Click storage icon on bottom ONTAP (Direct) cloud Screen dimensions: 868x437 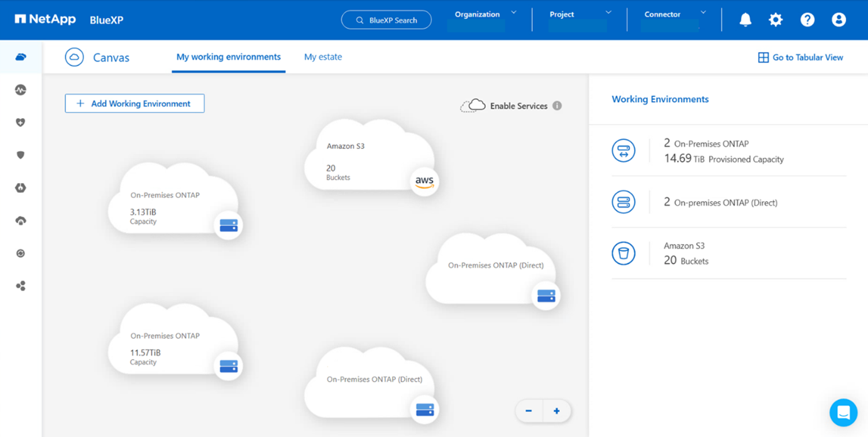[425, 409]
